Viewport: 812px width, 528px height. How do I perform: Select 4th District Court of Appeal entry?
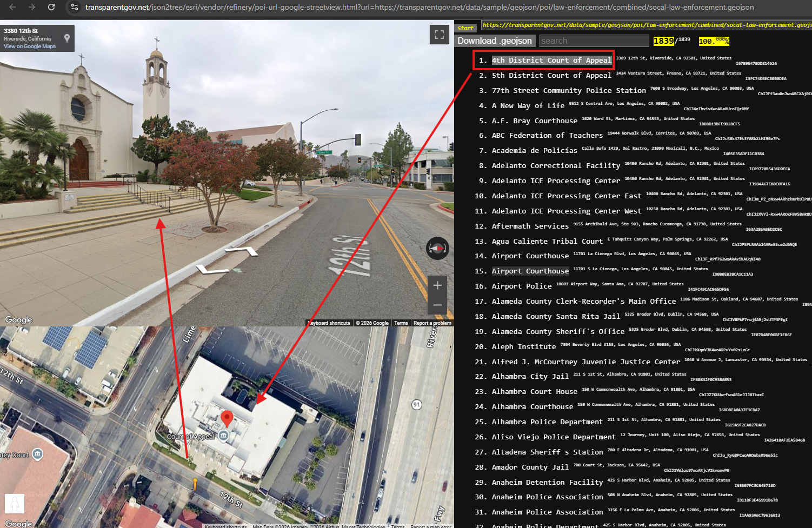[551, 61]
